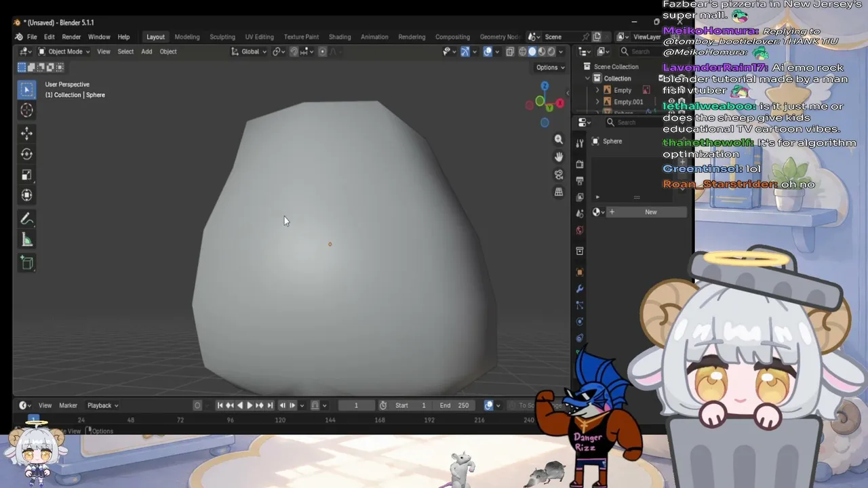The image size is (868, 488).
Task: Open the viewport Options dropdown
Action: point(550,67)
